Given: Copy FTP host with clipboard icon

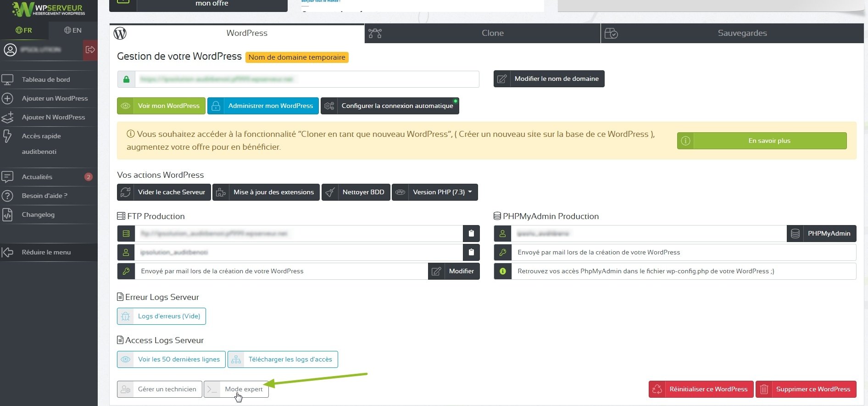Looking at the screenshot, I should (471, 233).
